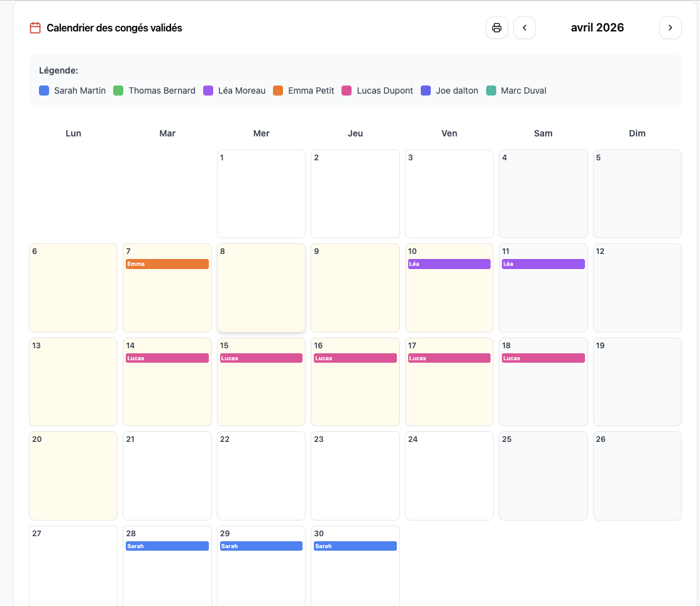Click Marc Duval's teal legend swatch

point(492,91)
